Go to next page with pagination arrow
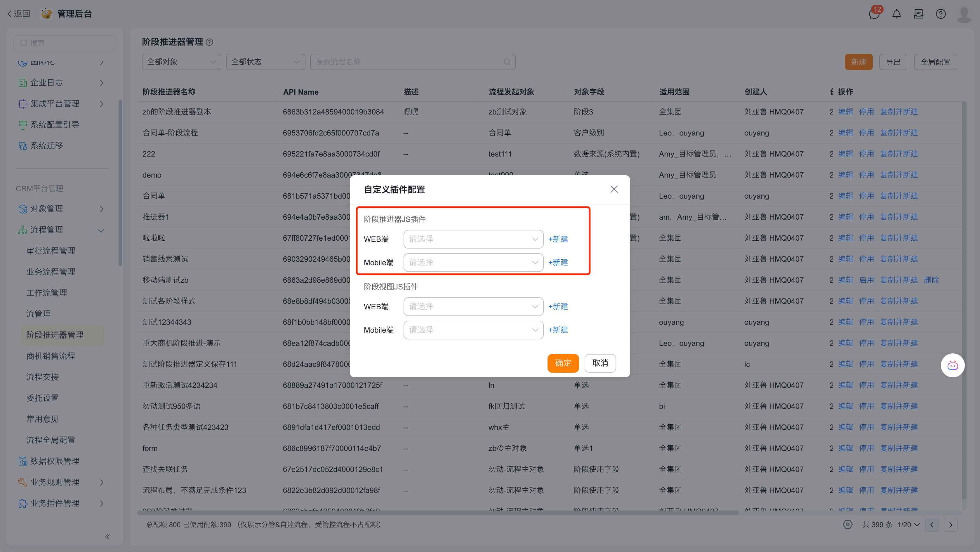 coord(950,525)
